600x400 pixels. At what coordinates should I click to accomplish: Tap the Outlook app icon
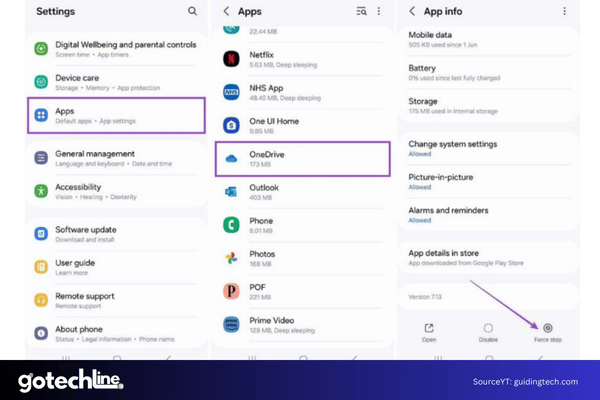231,192
